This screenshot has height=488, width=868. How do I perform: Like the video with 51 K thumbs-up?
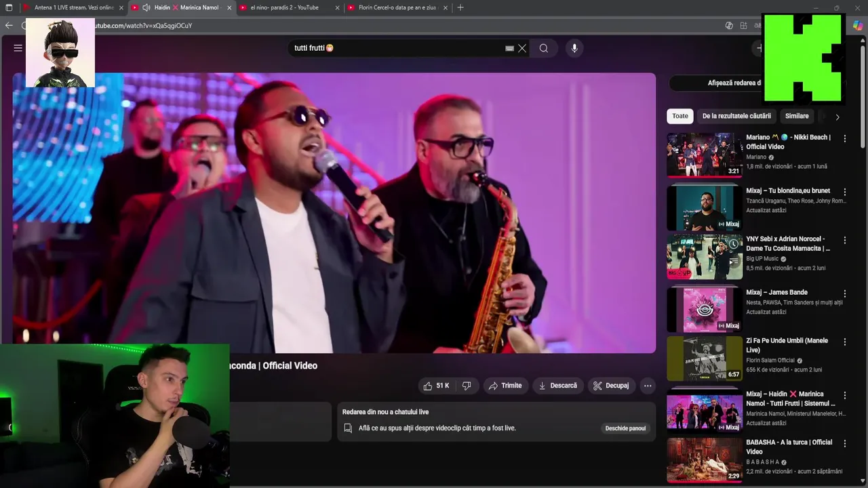pyautogui.click(x=436, y=386)
